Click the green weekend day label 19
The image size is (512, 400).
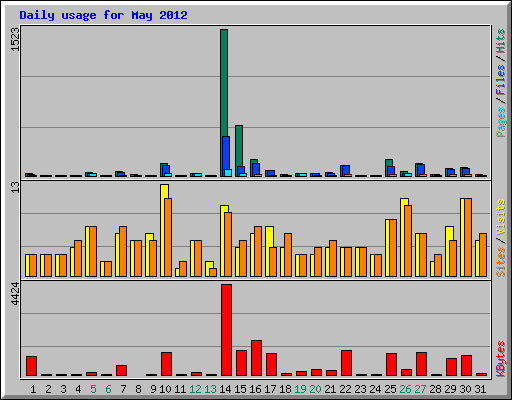point(300,389)
